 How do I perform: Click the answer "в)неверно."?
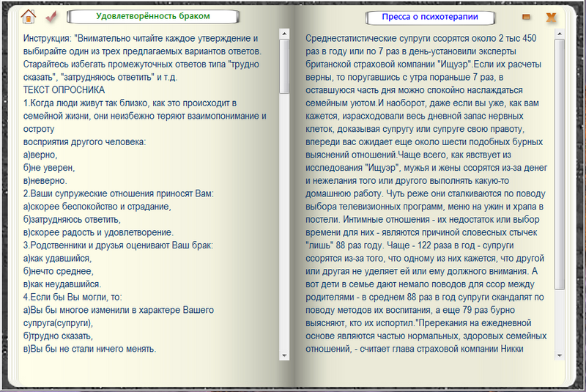click(45, 181)
